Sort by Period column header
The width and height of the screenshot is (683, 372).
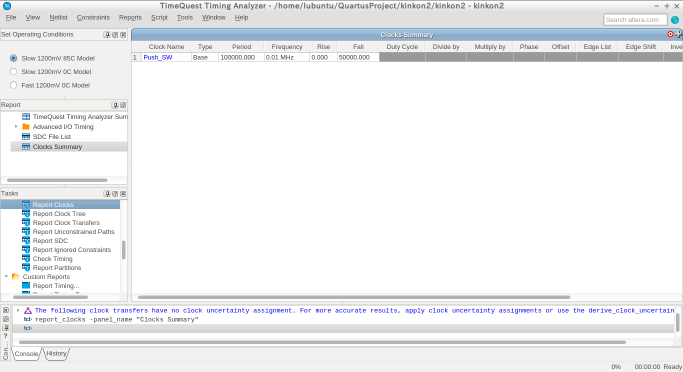[241, 47]
